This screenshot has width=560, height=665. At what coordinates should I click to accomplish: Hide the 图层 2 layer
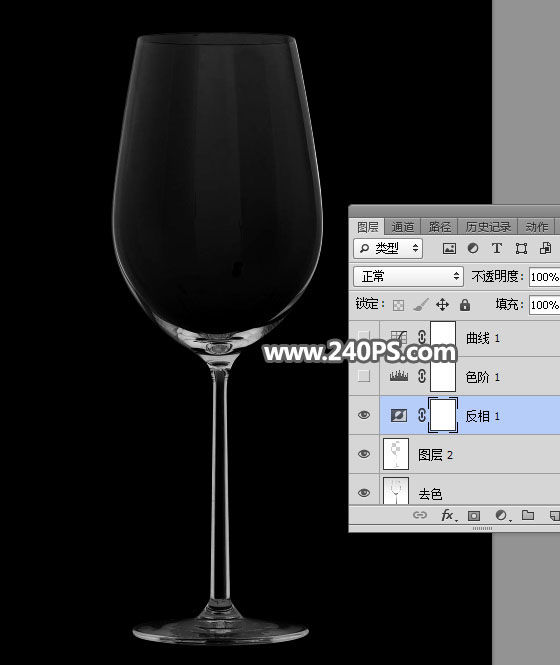[364, 454]
